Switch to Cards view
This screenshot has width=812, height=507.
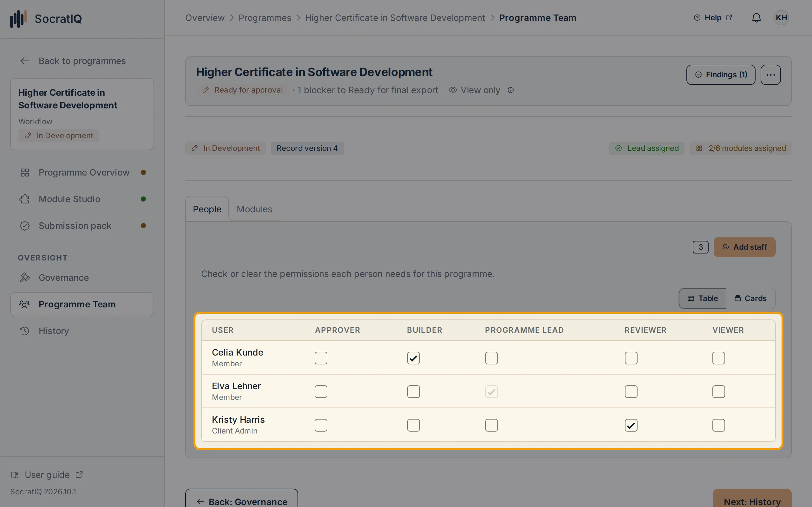(750, 298)
